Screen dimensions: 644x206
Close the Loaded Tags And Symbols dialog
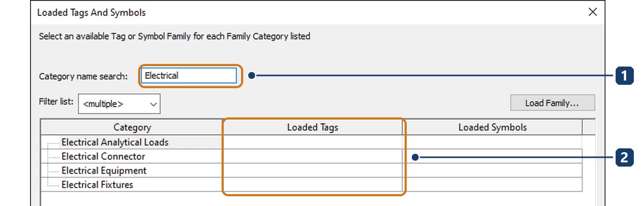(x=593, y=12)
